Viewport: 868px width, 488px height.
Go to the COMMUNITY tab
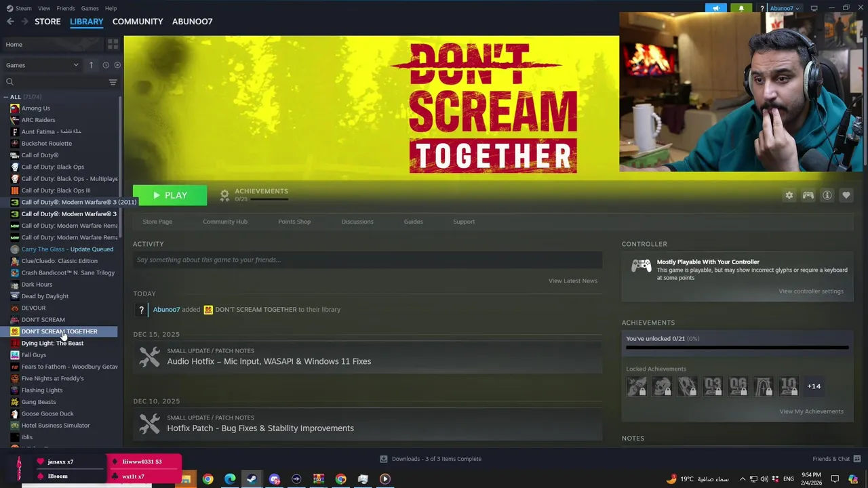(x=138, y=22)
